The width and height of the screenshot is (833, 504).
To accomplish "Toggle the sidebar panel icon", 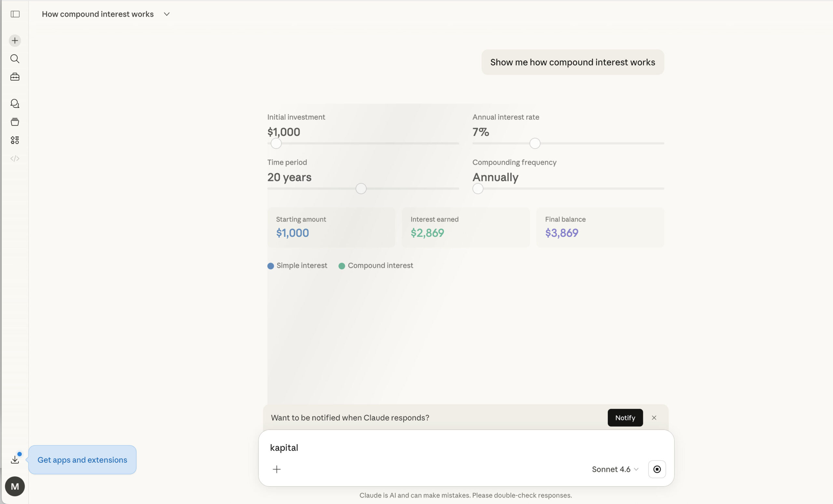I will (x=15, y=14).
